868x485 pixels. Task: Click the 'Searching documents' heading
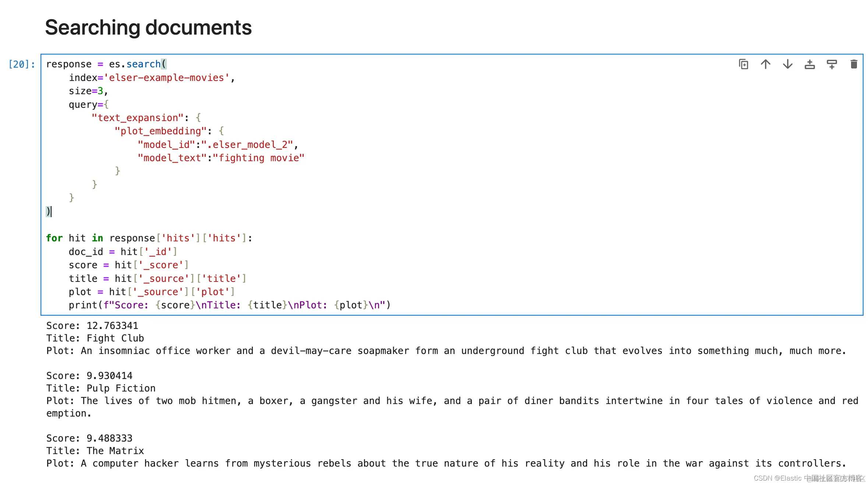148,28
